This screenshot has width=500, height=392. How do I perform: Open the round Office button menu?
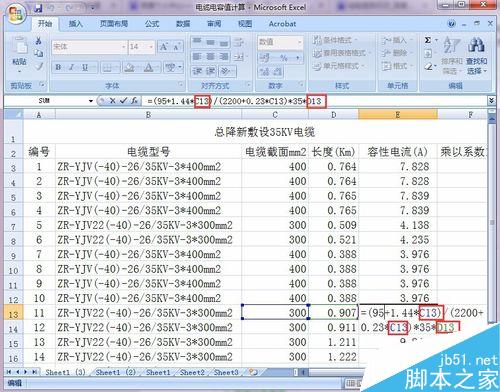pyautogui.click(x=16, y=13)
